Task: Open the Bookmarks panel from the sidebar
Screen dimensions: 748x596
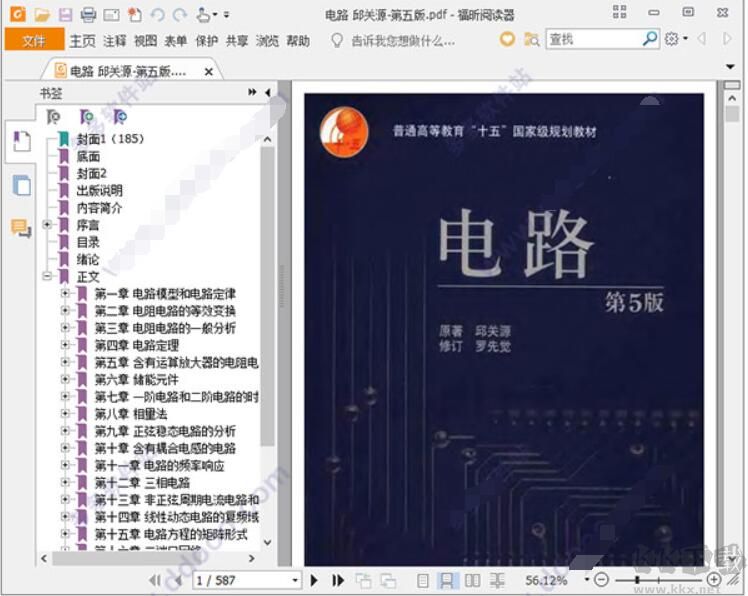Action: pos(20,142)
